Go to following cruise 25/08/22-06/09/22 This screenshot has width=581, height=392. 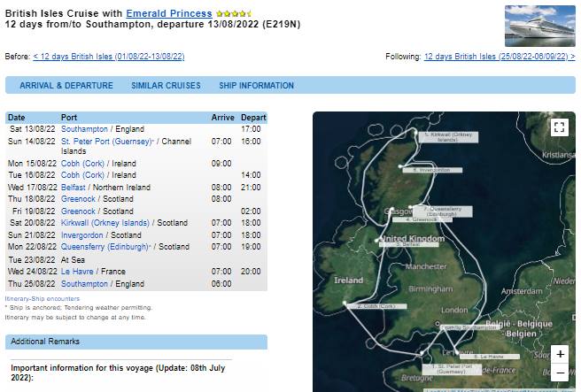[x=500, y=57]
